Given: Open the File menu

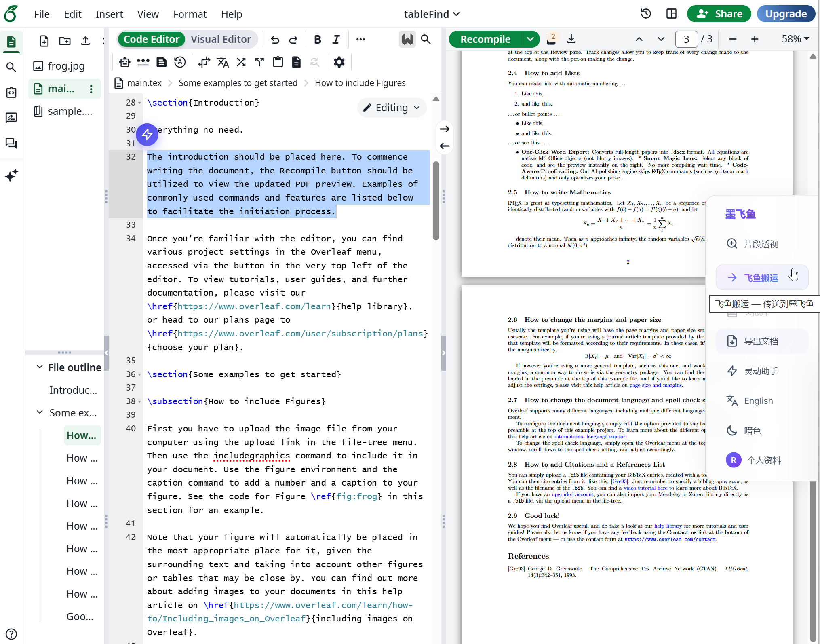Looking at the screenshot, I should (x=42, y=14).
